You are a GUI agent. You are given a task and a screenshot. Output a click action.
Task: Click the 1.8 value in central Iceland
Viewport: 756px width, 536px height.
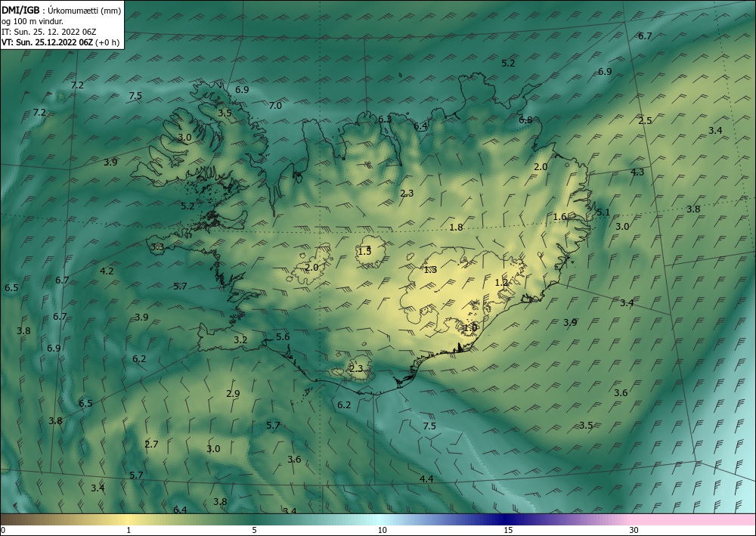pyautogui.click(x=456, y=228)
